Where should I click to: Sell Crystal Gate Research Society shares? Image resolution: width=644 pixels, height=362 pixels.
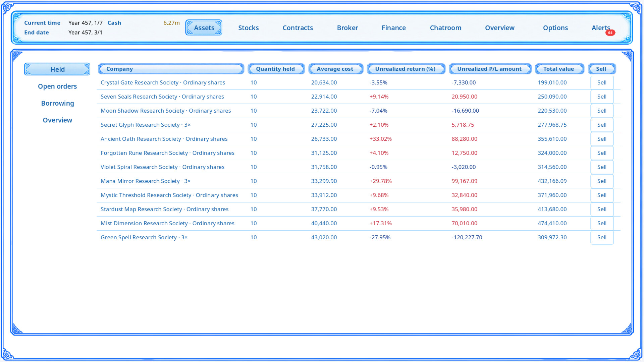pos(602,82)
